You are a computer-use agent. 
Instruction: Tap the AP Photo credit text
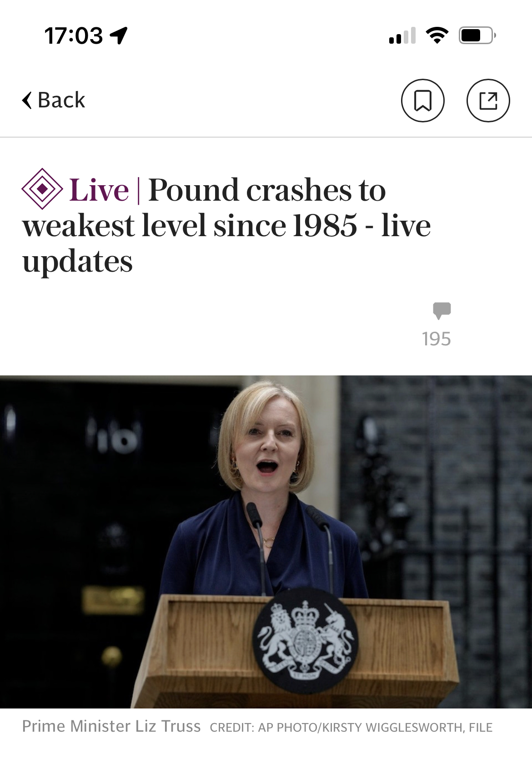tap(351, 728)
